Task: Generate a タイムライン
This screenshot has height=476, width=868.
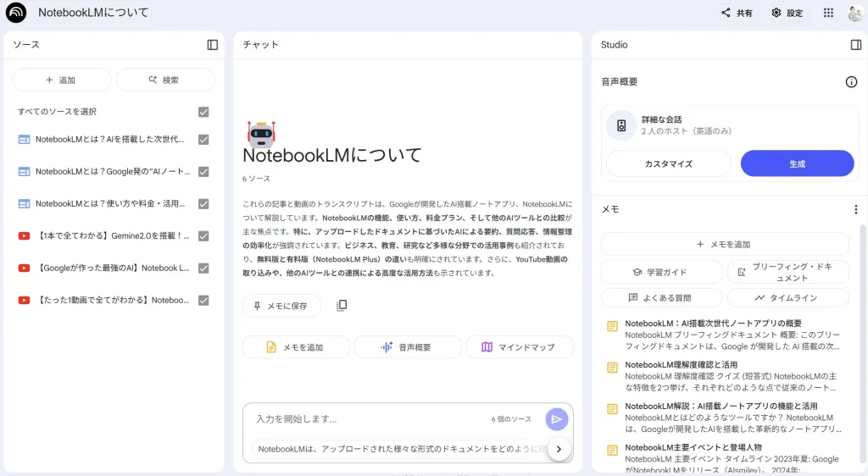Action: click(x=787, y=298)
